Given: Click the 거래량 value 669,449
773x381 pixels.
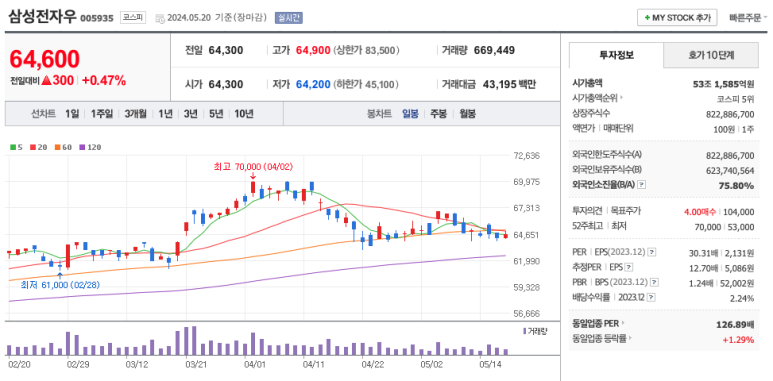Looking at the screenshot, I should tap(494, 50).
